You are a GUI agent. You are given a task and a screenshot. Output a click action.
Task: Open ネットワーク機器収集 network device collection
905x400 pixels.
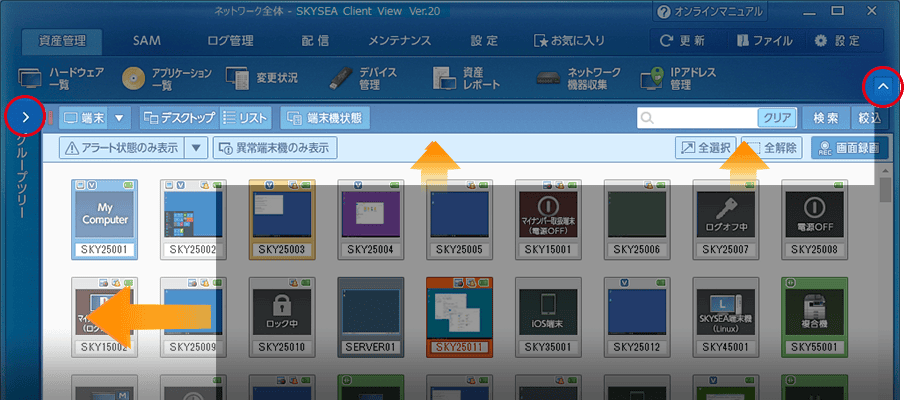pyautogui.click(x=578, y=79)
